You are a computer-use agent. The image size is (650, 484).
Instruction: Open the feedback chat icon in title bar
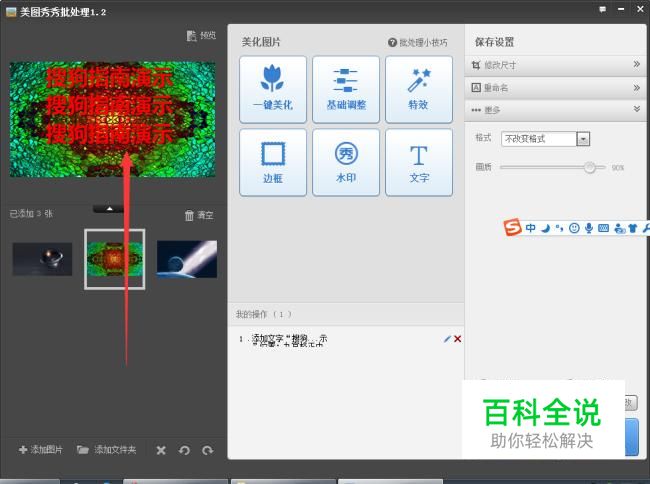coord(602,9)
